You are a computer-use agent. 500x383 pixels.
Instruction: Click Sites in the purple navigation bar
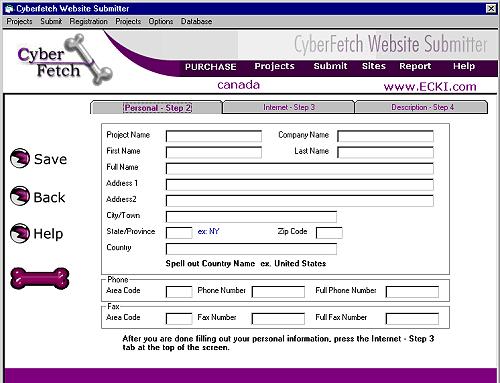pyautogui.click(x=374, y=66)
